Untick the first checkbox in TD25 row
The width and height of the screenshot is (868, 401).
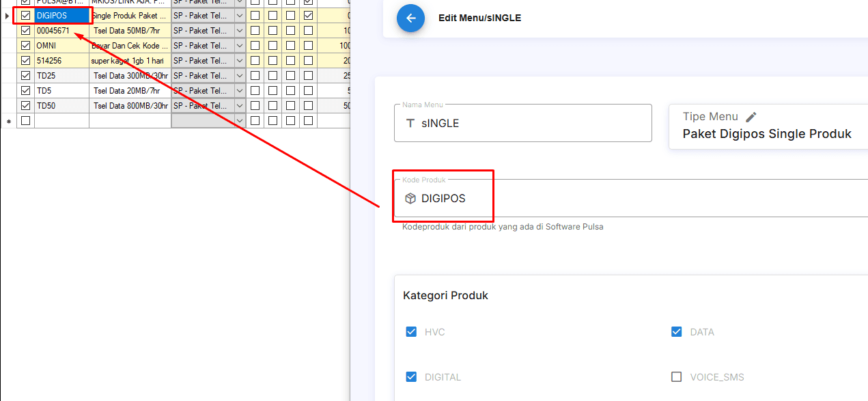[x=26, y=76]
